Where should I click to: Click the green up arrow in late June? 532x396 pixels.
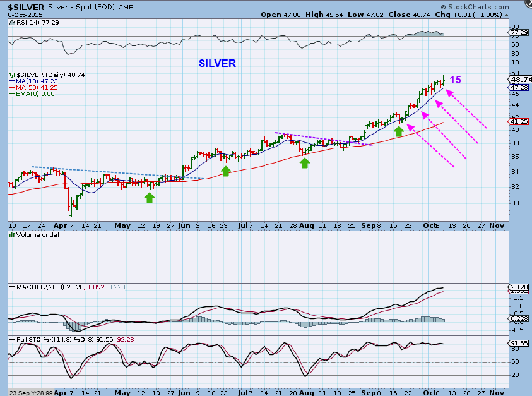[x=226, y=171]
